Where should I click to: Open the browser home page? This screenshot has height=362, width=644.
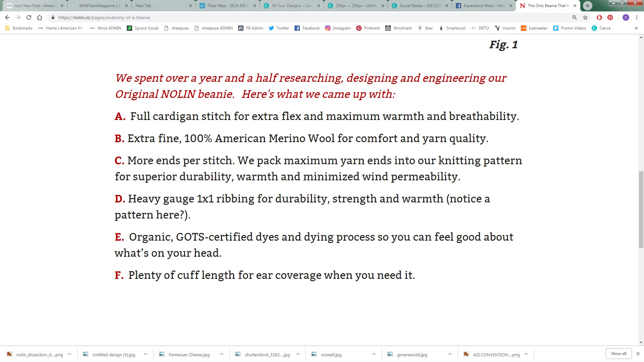pos(40,17)
